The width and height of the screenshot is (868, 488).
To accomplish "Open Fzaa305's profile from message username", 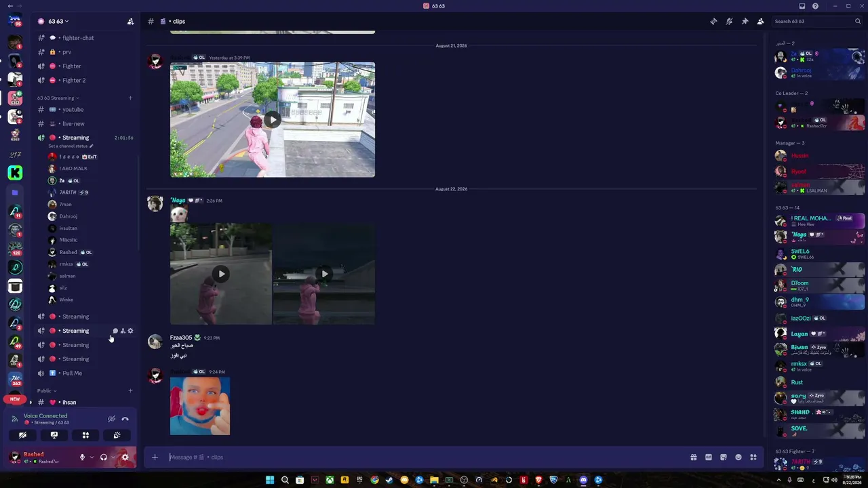I will 181,338.
